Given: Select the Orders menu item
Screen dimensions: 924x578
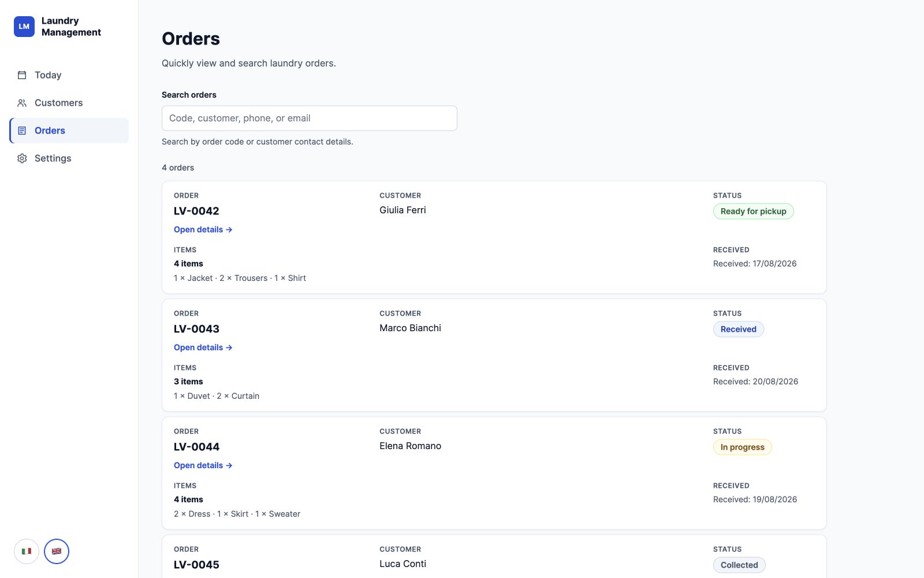Looking at the screenshot, I should [x=69, y=131].
